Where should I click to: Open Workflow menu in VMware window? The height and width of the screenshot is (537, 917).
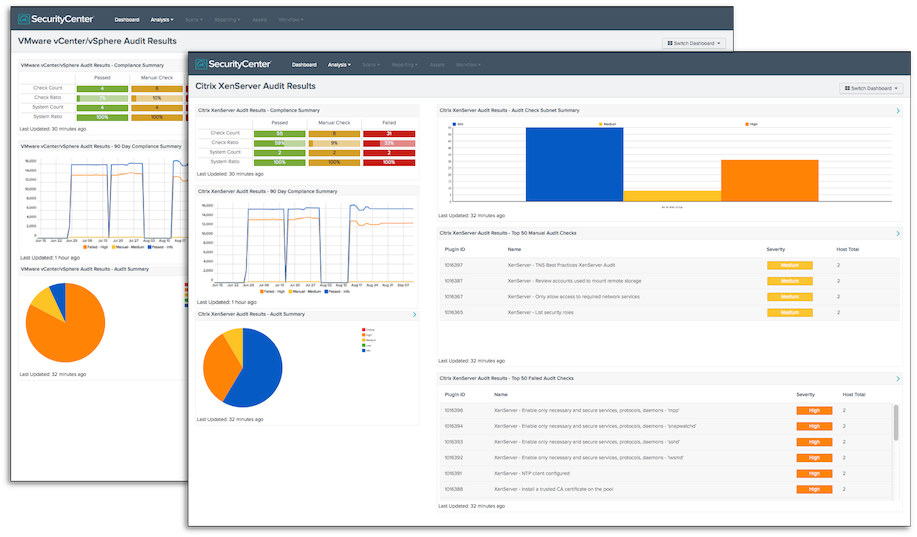point(290,20)
